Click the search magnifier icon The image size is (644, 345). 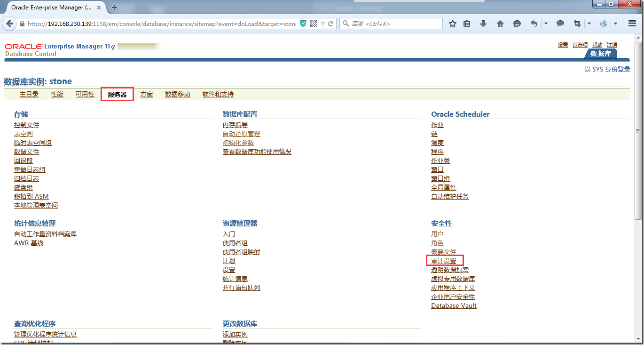coord(345,24)
